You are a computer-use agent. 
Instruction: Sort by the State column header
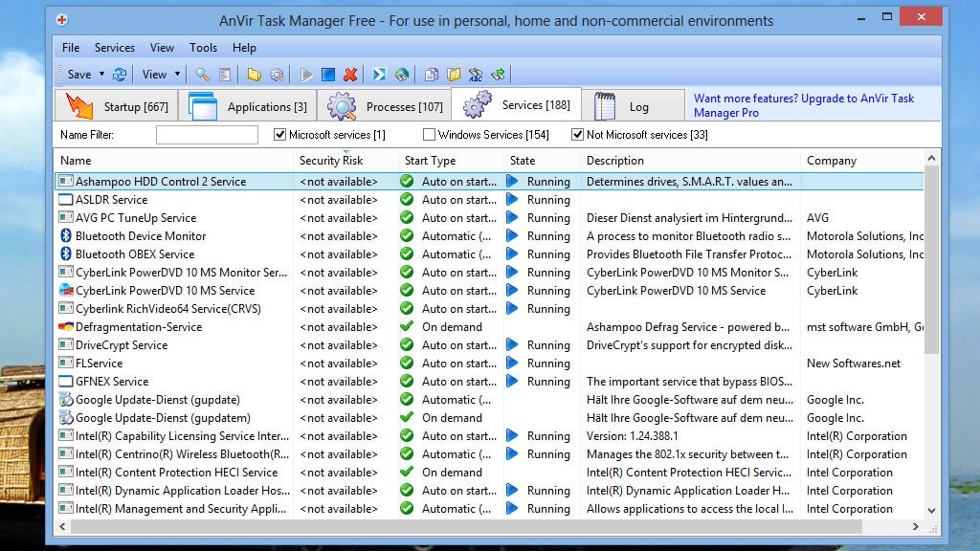tap(542, 161)
